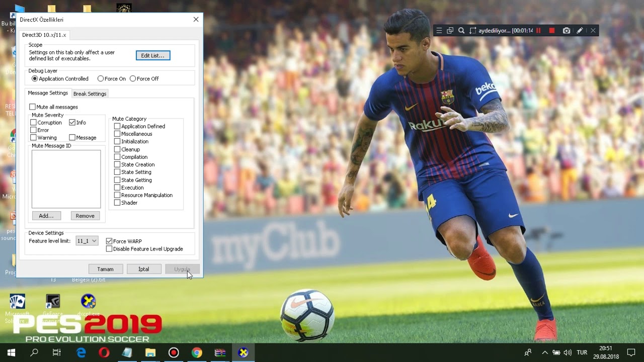Check Compilation mute category
The image size is (644, 362).
117,157
